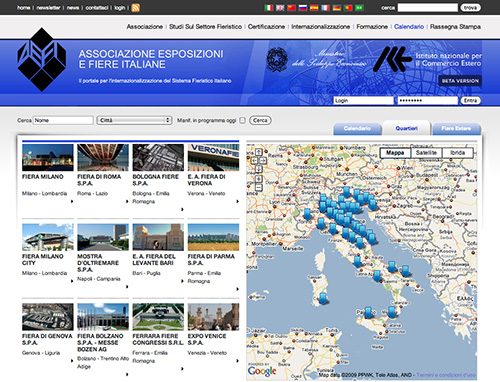Open the Calendario menu item
This screenshot has width=500, height=382.
click(409, 27)
